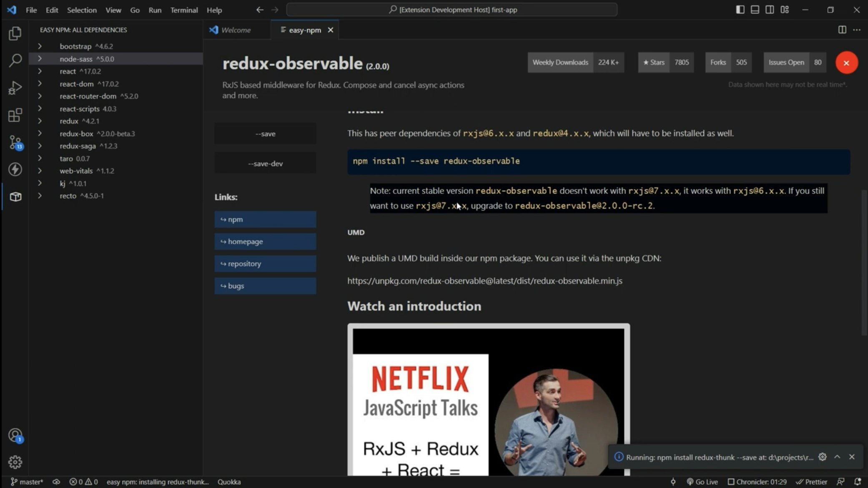The image size is (868, 488).
Task: Dismiss the npm install notification
Action: point(852,457)
